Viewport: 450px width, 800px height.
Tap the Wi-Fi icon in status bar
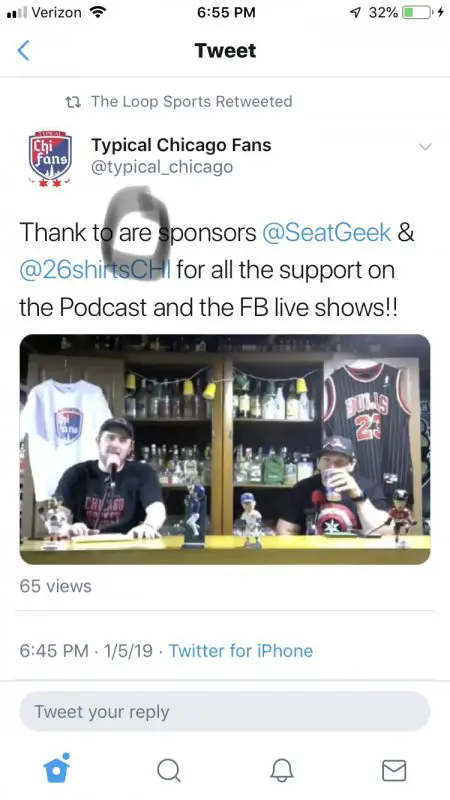[x=97, y=12]
